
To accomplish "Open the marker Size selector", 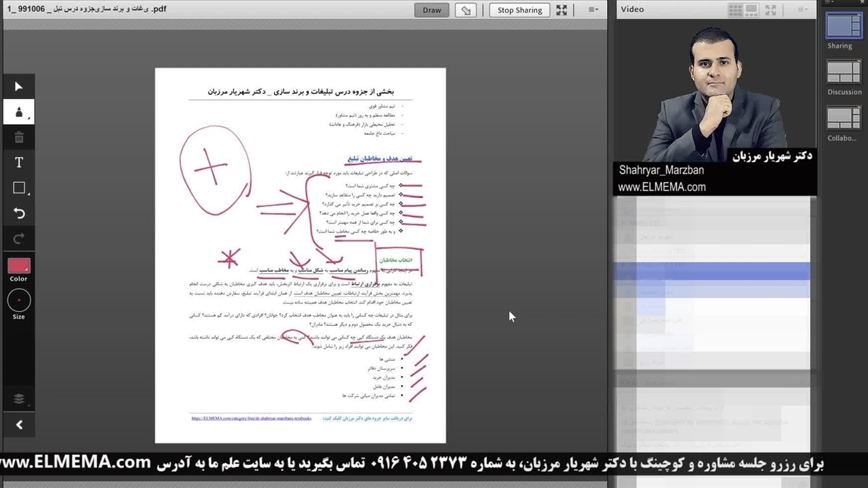I will tap(19, 300).
